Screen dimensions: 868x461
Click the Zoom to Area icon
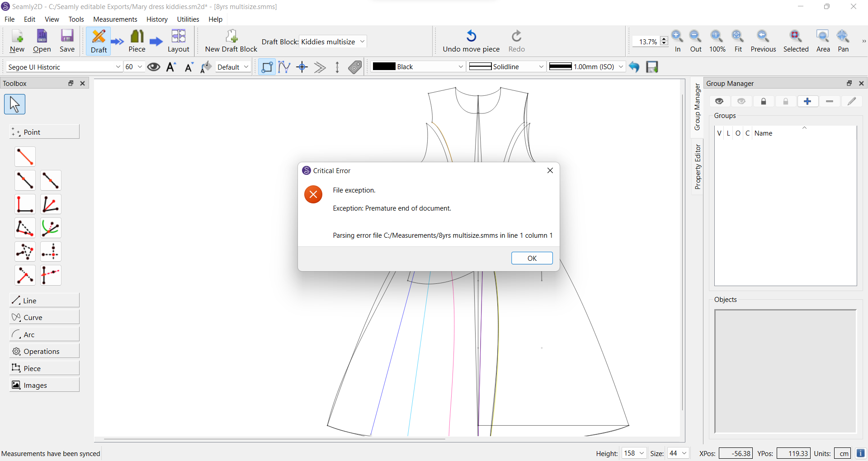823,37
